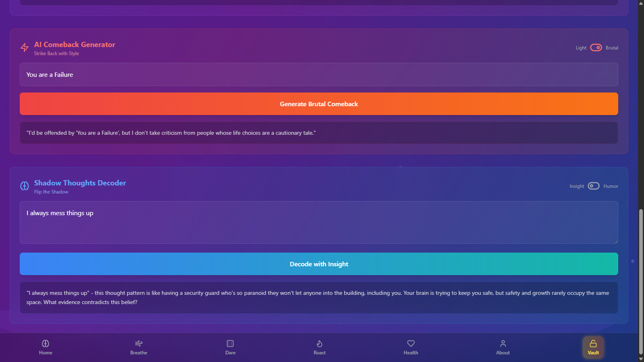Click the textarea resize handle corner
644x362 pixels.
coord(615,241)
